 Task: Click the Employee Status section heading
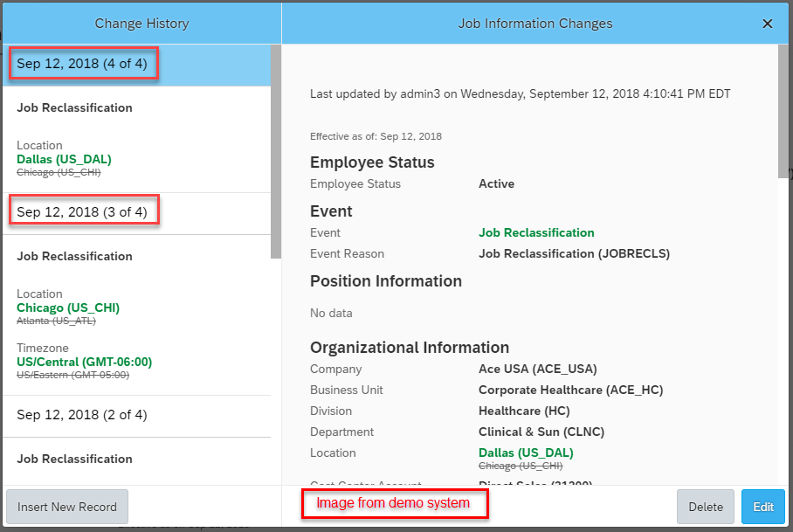tap(372, 162)
